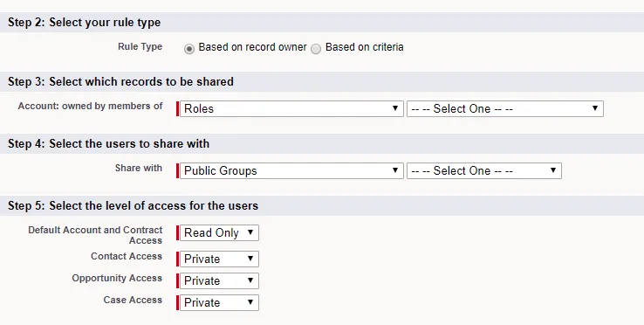Viewport: 644px width, 325px height.
Task: Open the Private dropdown for Contact Access
Action: tap(219, 259)
